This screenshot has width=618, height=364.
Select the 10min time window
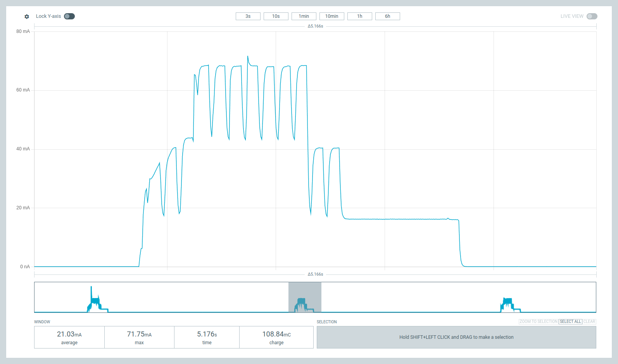332,16
